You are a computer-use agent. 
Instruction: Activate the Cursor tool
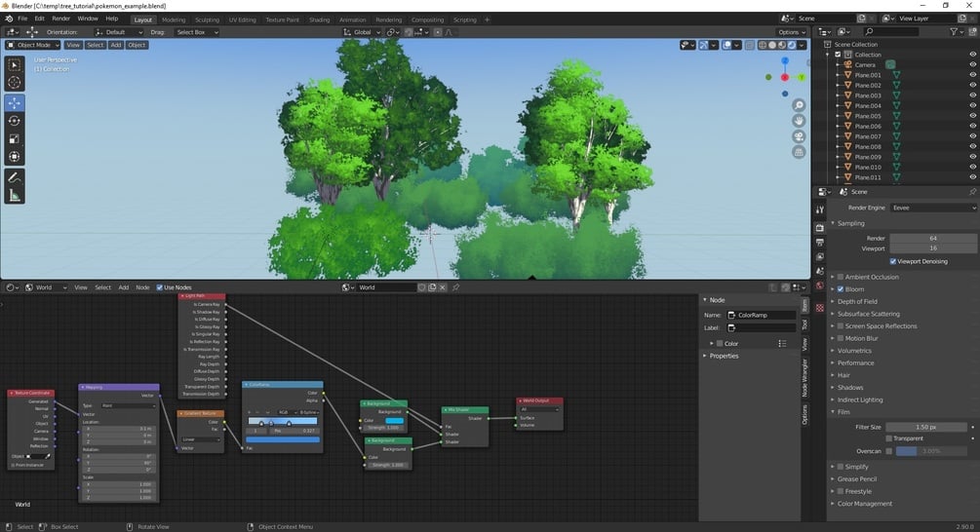point(15,83)
